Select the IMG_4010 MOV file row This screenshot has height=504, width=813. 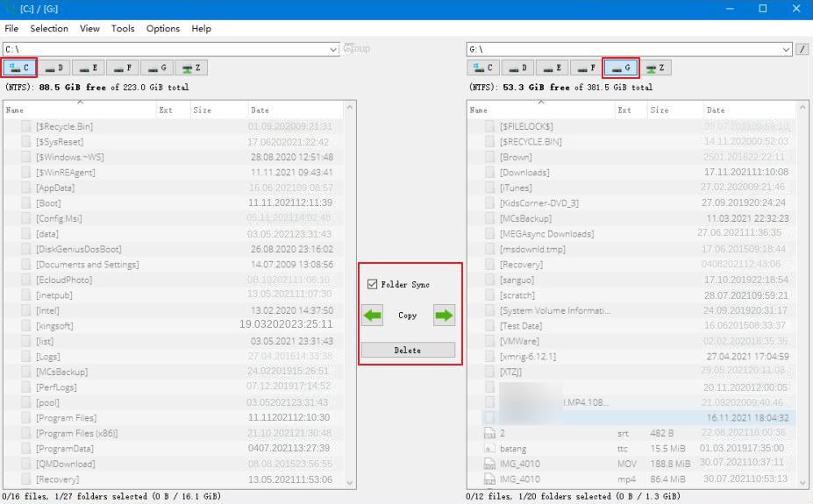pos(614,465)
